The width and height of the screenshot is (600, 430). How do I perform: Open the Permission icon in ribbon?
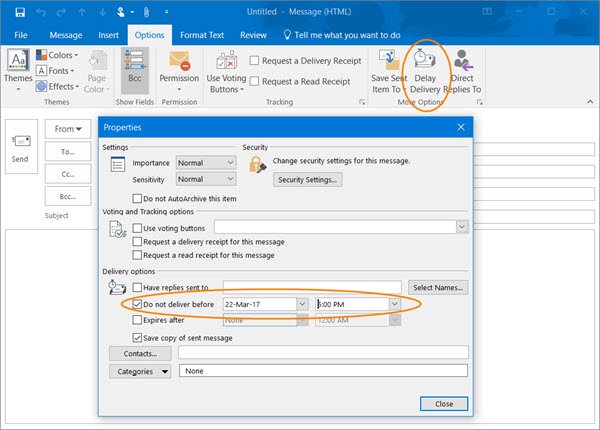179,62
